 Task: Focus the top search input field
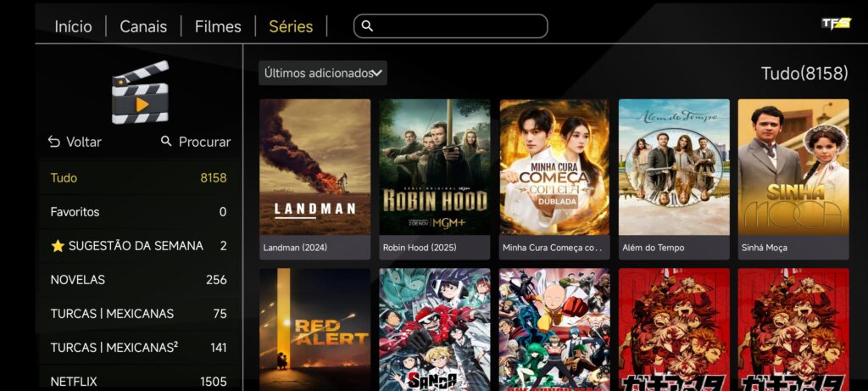pos(451,26)
